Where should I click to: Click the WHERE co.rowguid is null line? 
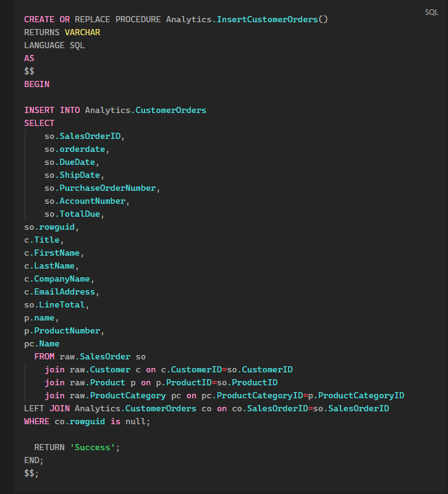(87, 422)
